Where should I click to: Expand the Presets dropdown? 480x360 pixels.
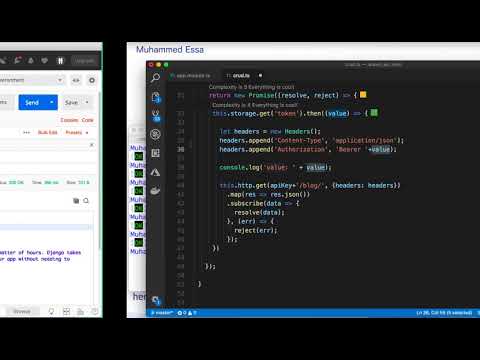(77, 132)
